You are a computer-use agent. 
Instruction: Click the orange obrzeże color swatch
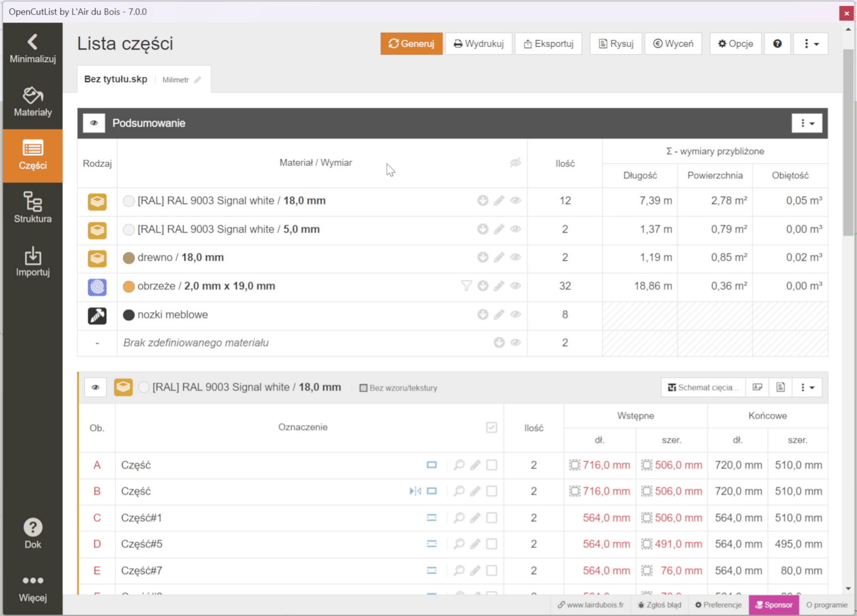tap(129, 287)
